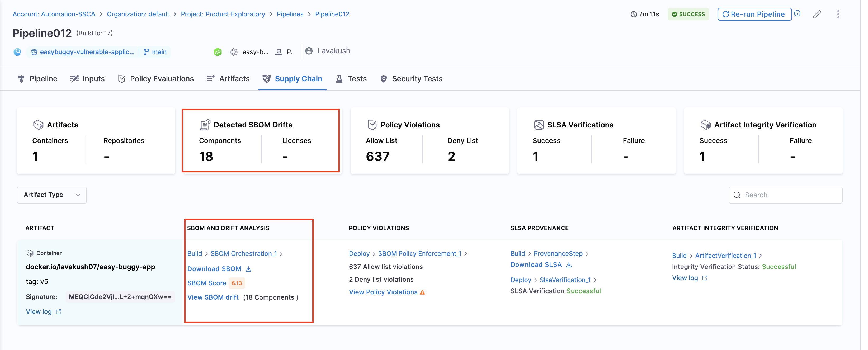Open the View SBOM drift link
Screen dimensions: 868x350
click(213, 297)
